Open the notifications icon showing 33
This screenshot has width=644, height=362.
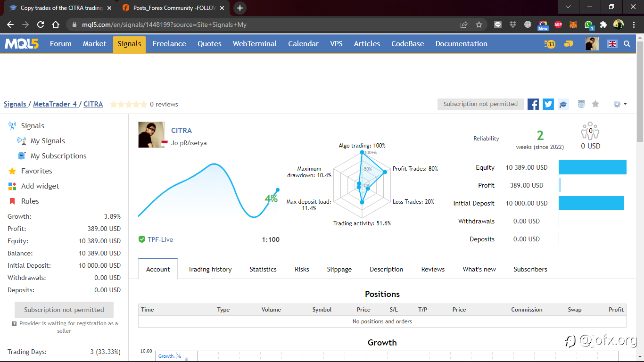(x=550, y=44)
